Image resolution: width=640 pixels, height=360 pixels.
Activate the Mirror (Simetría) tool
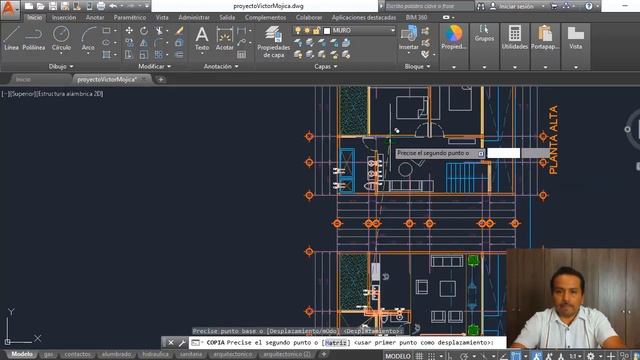point(144,42)
